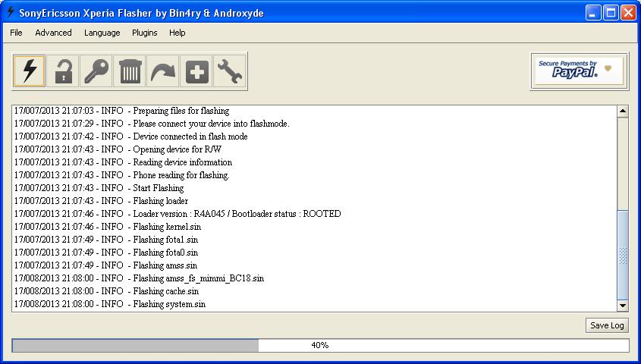Select log line 'Flashing fota0.sin'
The image size is (641, 364).
[x=106, y=253]
